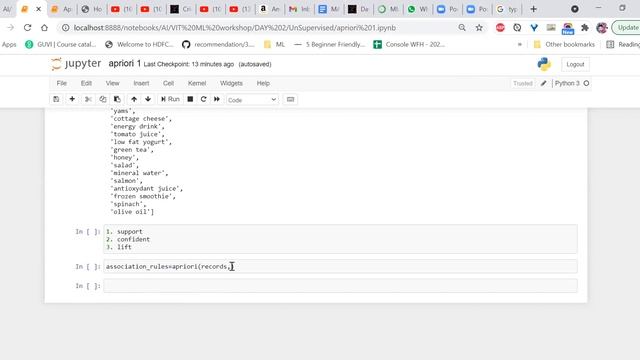Rename notebook title apriori 1
The height and width of the screenshot is (360, 640).
(x=124, y=64)
